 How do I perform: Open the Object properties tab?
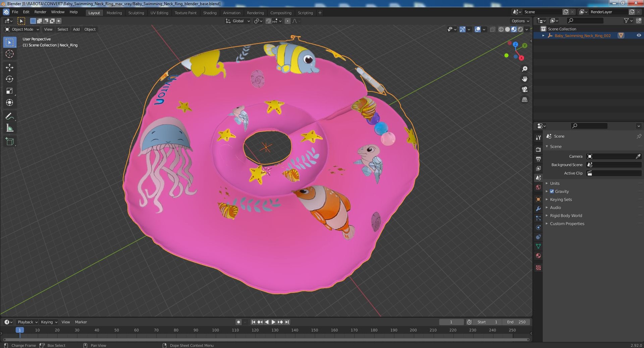pos(538,199)
